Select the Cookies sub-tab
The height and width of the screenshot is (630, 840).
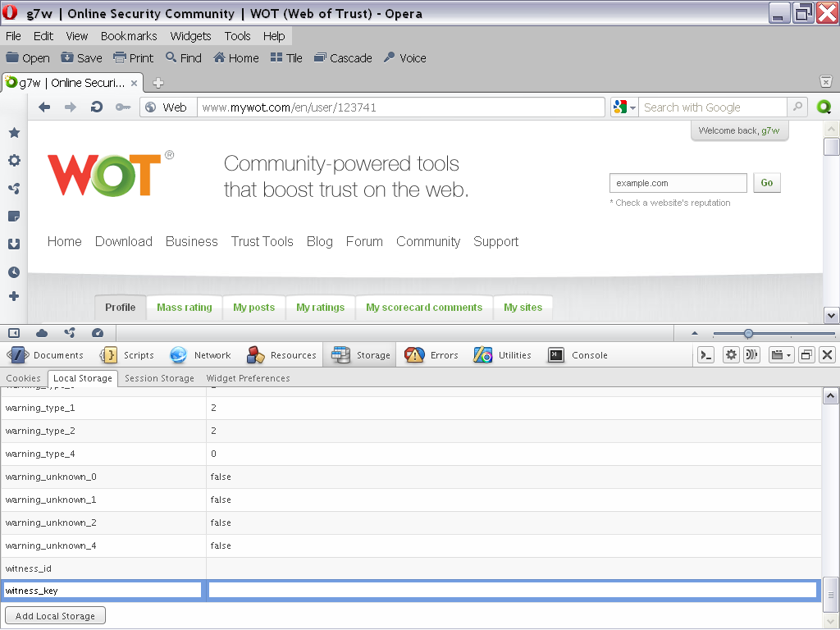pos(23,378)
